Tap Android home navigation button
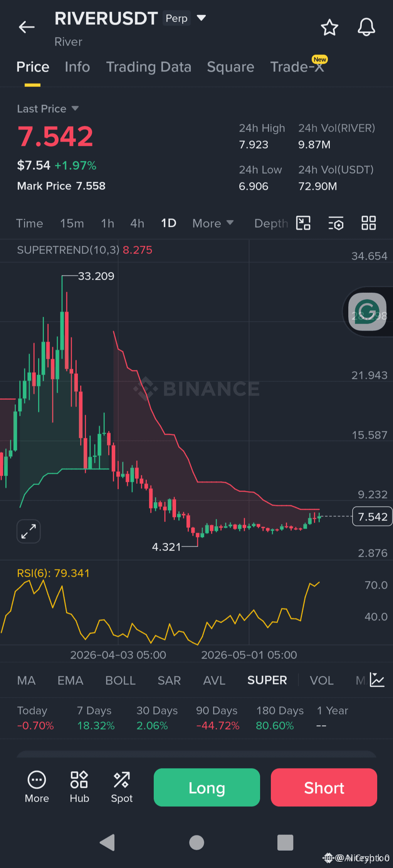Viewport: 393px width, 868px height. coord(196,843)
